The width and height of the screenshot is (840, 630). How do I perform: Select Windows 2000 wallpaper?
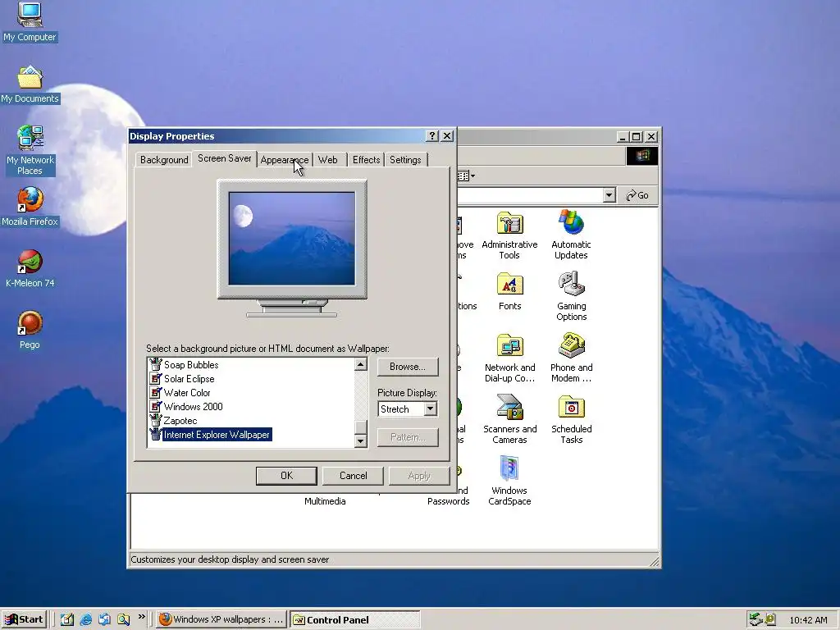pyautogui.click(x=193, y=407)
